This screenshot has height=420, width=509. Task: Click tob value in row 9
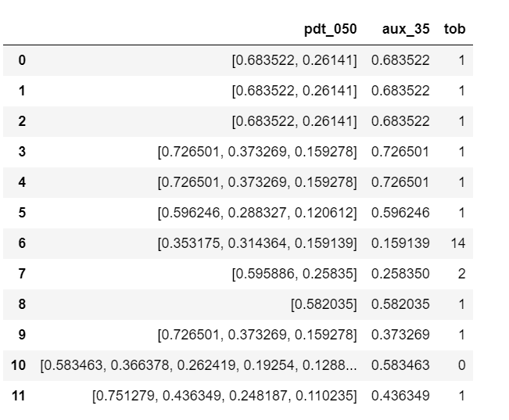461,335
